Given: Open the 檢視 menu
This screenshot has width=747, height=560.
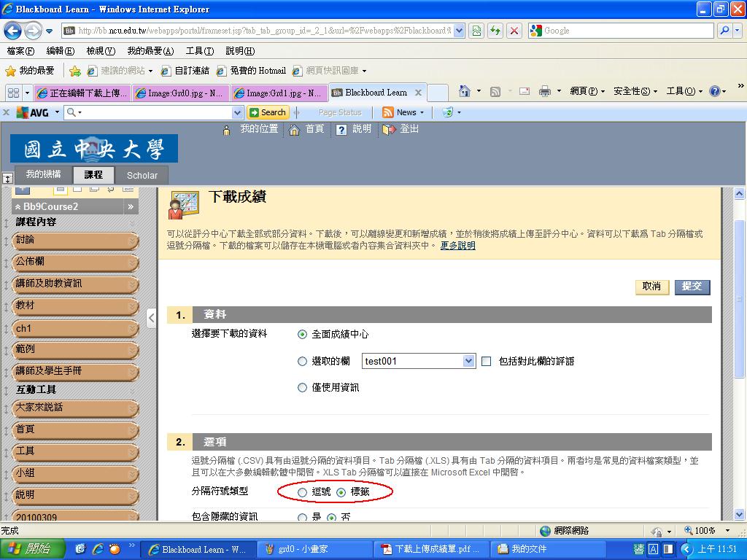Looking at the screenshot, I should point(100,51).
